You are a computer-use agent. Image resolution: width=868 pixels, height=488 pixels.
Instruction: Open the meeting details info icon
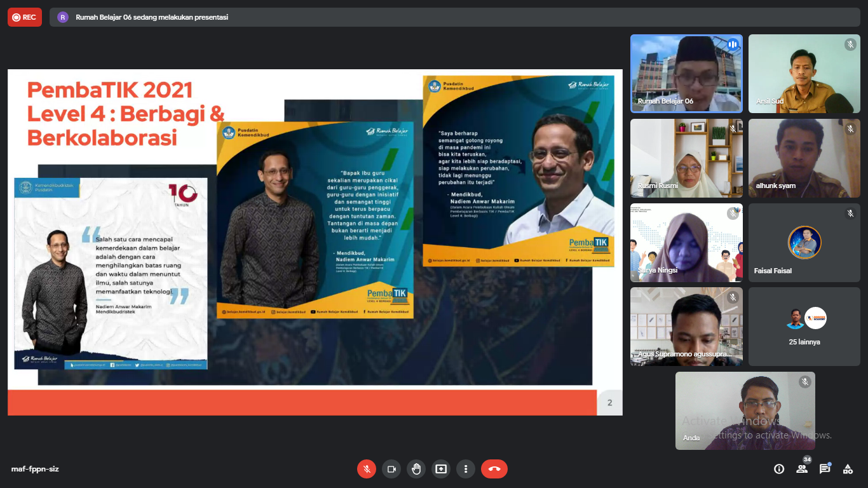(779, 469)
